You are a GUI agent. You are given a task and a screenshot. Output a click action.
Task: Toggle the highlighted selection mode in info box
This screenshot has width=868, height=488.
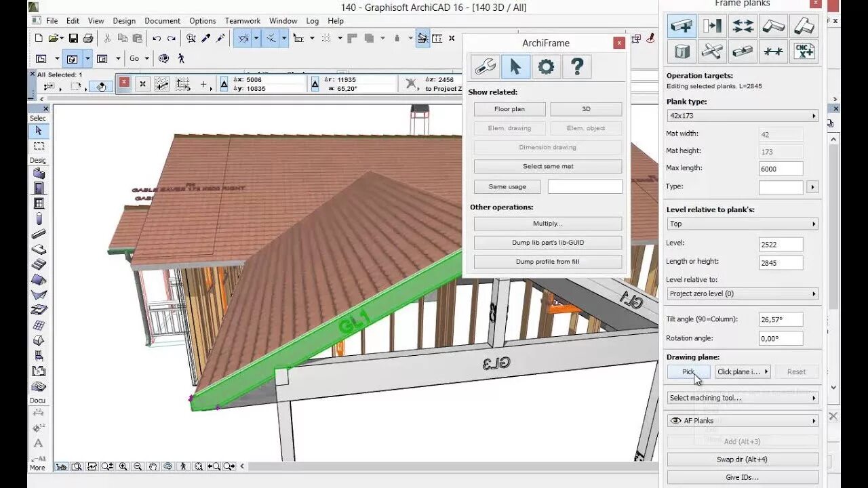tap(100, 86)
